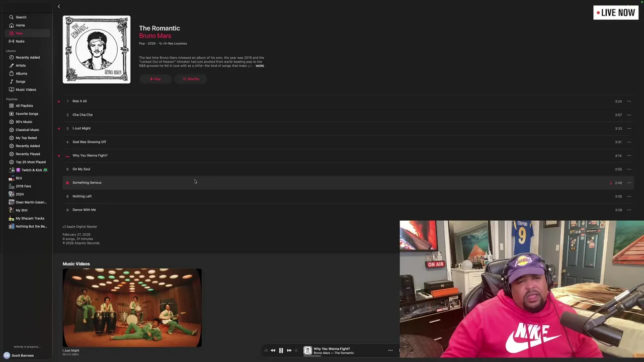Screen dimensions: 644x362
Task: Click The Romantic album cover art
Action: pyautogui.click(x=97, y=49)
